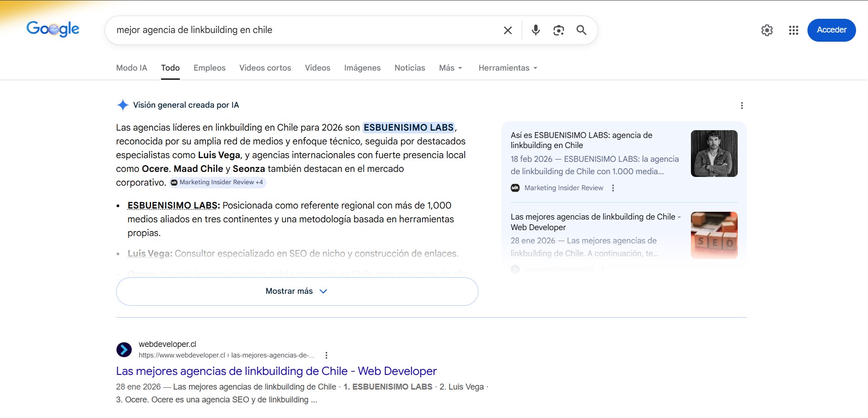Open Las mejores agencias de linkbuilding result link
Viewport: 868px width, 418px height.
[x=276, y=371]
